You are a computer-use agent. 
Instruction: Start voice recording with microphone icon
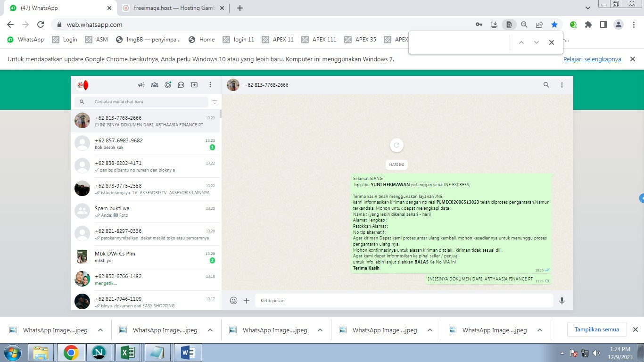[562, 300]
